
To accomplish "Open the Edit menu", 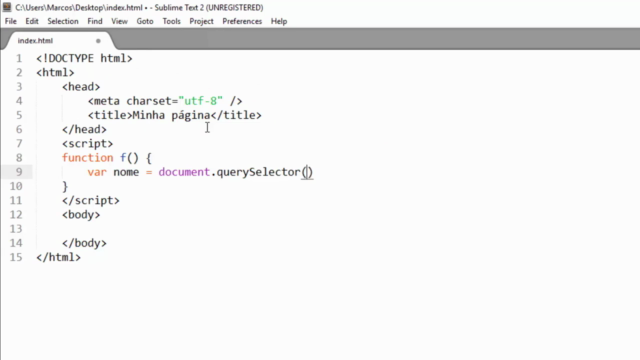I will 32,21.
